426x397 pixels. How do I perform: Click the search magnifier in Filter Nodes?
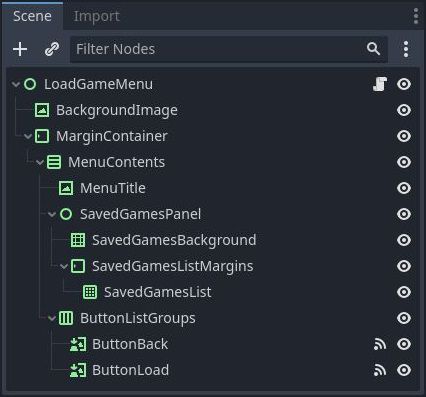pos(373,49)
